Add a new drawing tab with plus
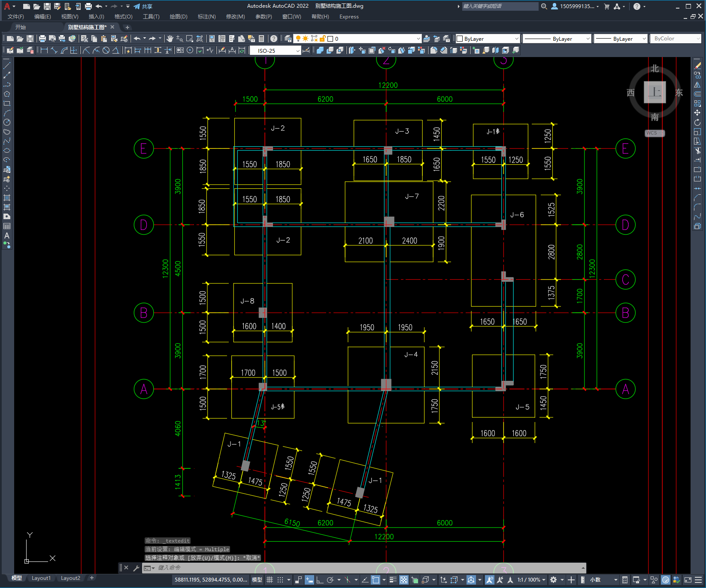706x588 pixels. coord(127,27)
